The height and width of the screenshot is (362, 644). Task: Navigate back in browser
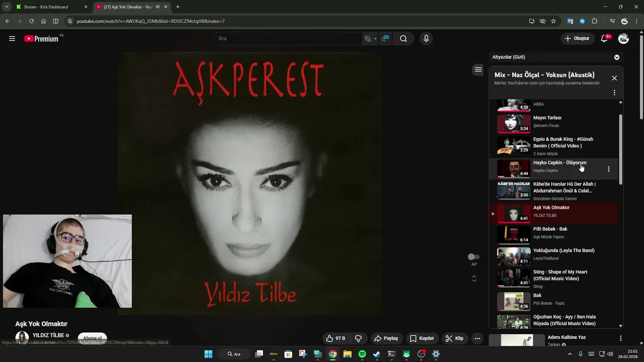pyautogui.click(x=7, y=21)
